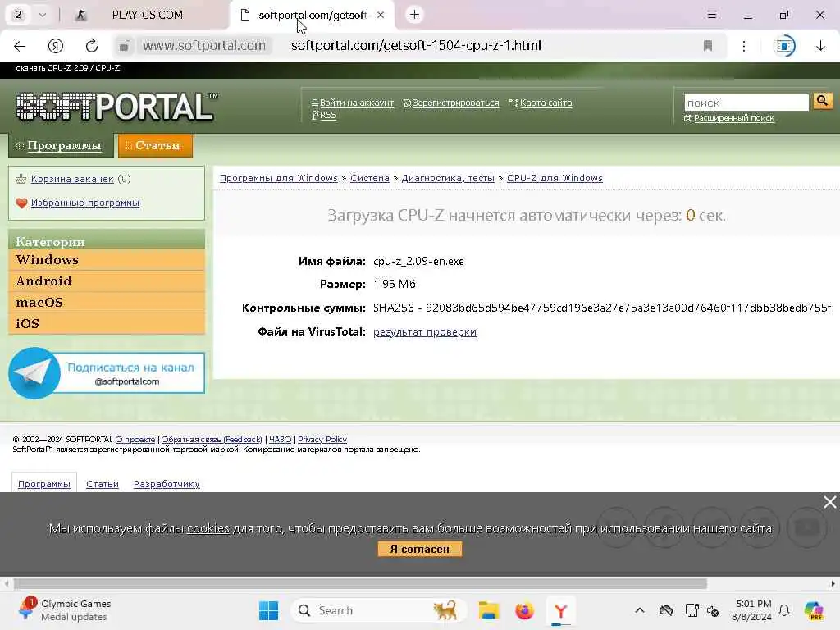Accept cookies with Я согласен button

(x=419, y=549)
